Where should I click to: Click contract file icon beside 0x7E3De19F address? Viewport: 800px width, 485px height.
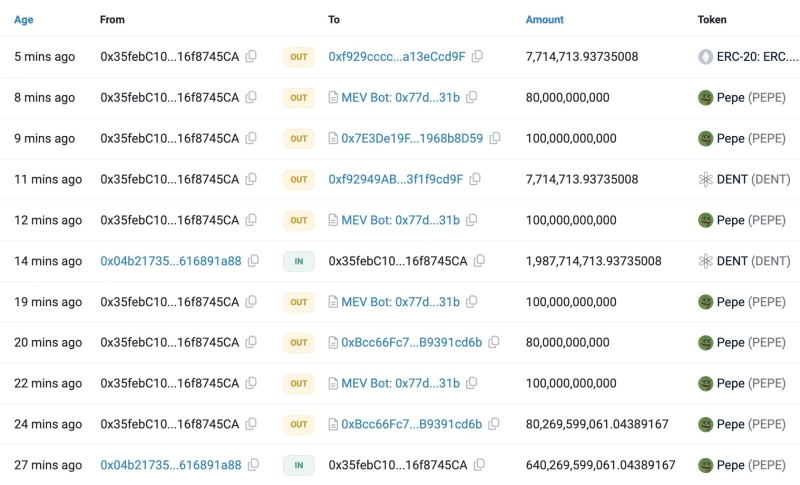tap(334, 139)
